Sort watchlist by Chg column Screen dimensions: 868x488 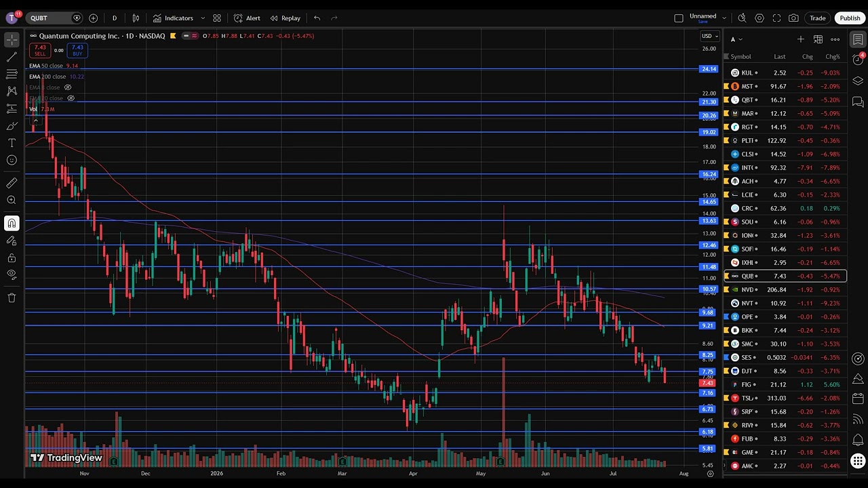click(807, 57)
